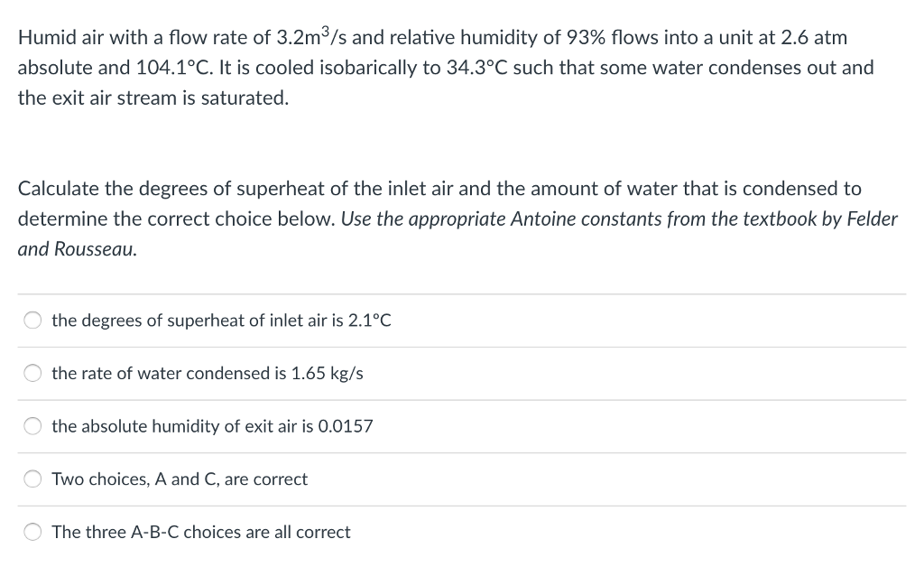This screenshot has width=924, height=567.
Task: Click the option 'The three A-B-C choices are all correct'
Action: [200, 532]
